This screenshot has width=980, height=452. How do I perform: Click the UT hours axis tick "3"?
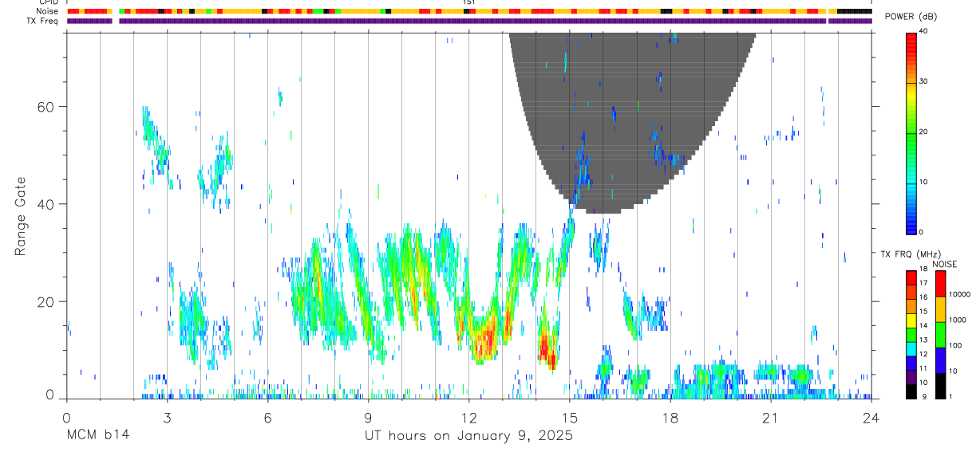pos(167,417)
